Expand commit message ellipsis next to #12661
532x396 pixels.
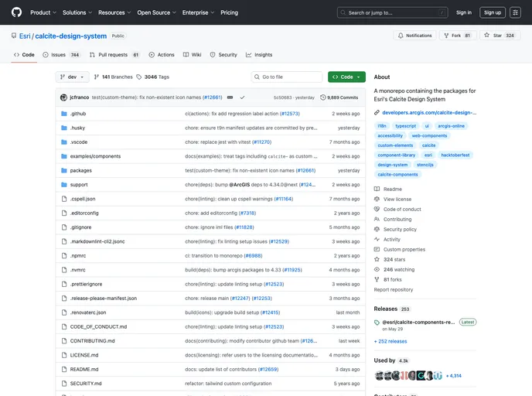click(230, 97)
